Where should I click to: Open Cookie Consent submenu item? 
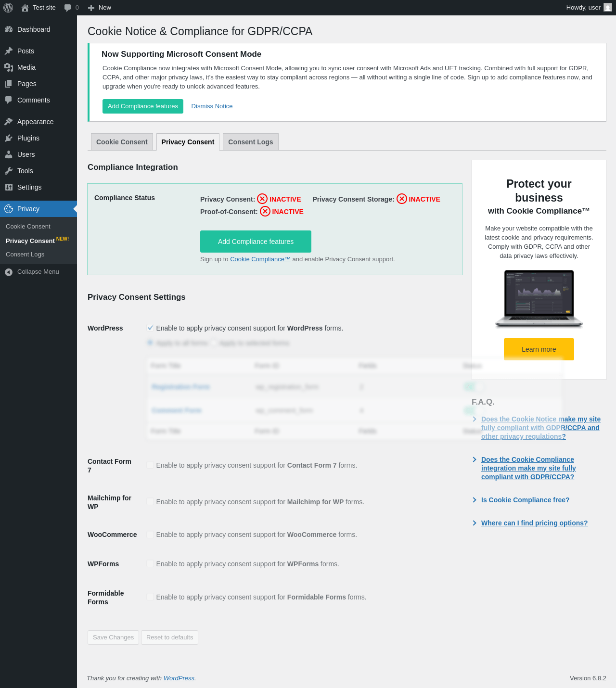coord(28,227)
